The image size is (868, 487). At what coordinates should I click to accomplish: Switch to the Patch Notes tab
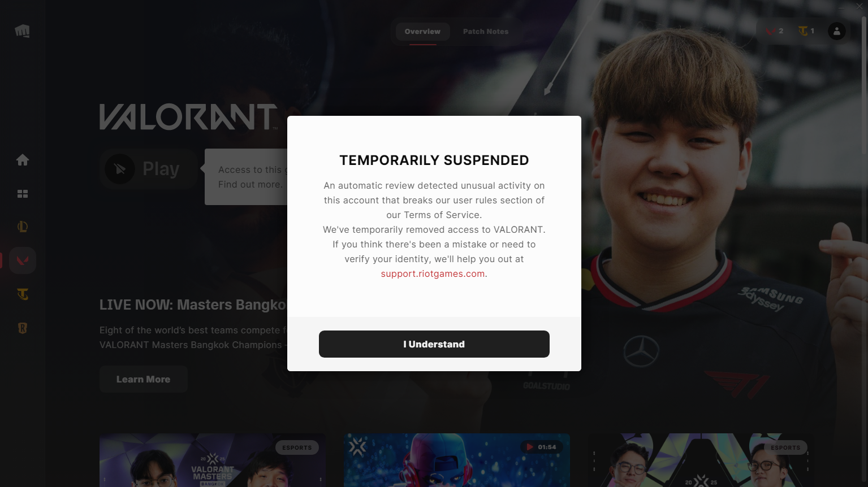click(486, 32)
